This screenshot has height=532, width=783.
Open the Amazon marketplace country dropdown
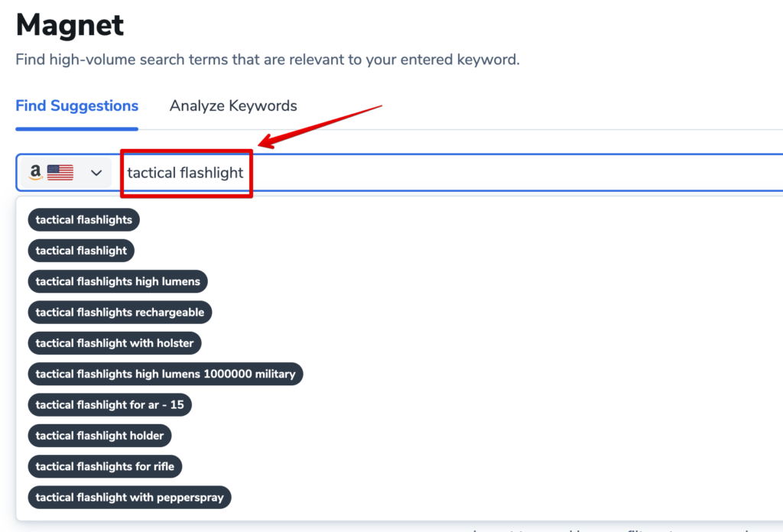[66, 173]
